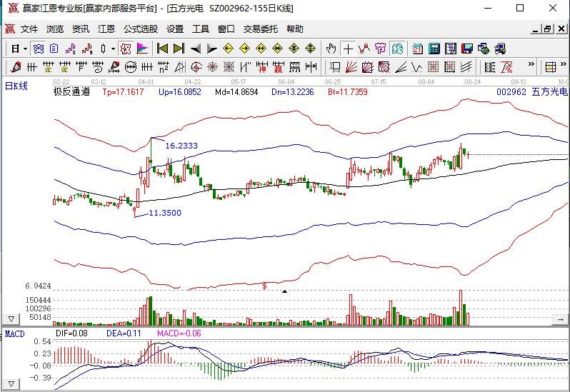Viewport: 570px width, 392px height.
Task: Click the purple step-line 3 icon
Action: [x=71, y=49]
